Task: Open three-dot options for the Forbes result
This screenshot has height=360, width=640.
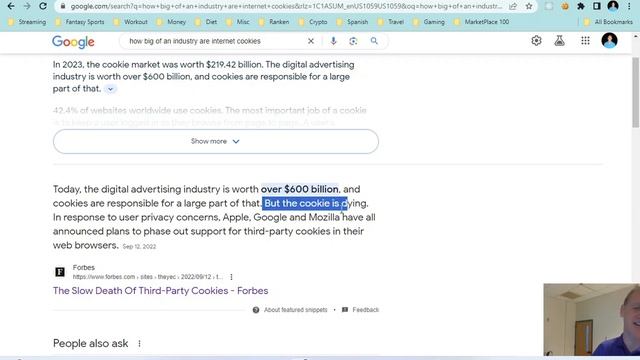Action: tap(231, 277)
